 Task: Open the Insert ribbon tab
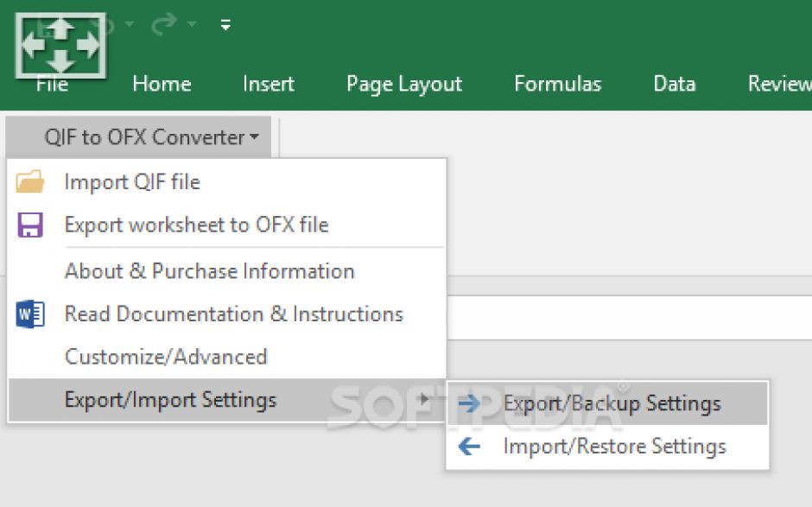[269, 84]
